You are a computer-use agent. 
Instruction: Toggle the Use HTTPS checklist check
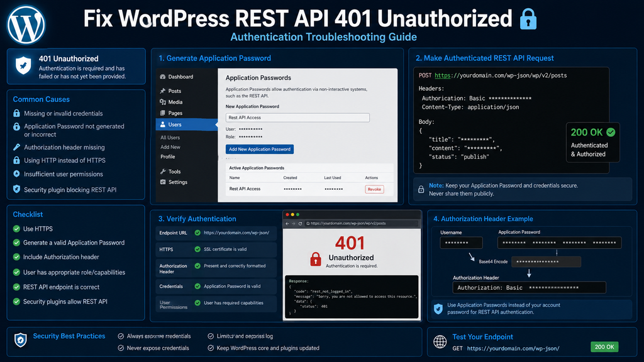click(x=16, y=229)
